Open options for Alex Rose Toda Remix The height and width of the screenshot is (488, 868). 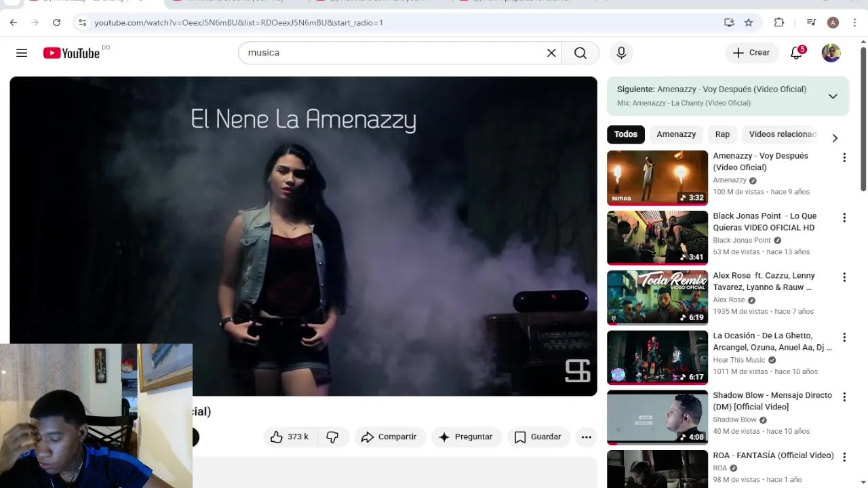(x=844, y=277)
